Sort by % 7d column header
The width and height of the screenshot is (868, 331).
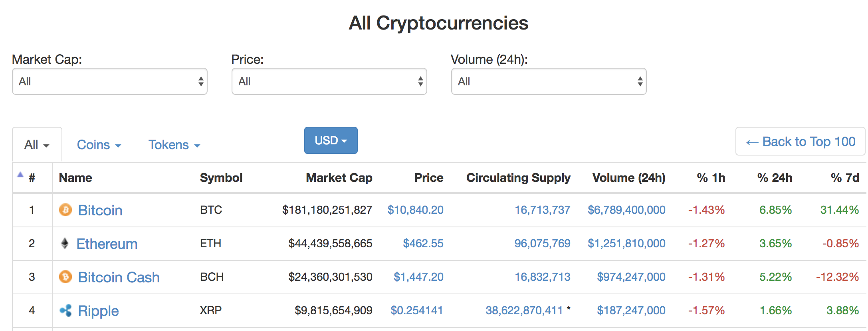click(845, 178)
